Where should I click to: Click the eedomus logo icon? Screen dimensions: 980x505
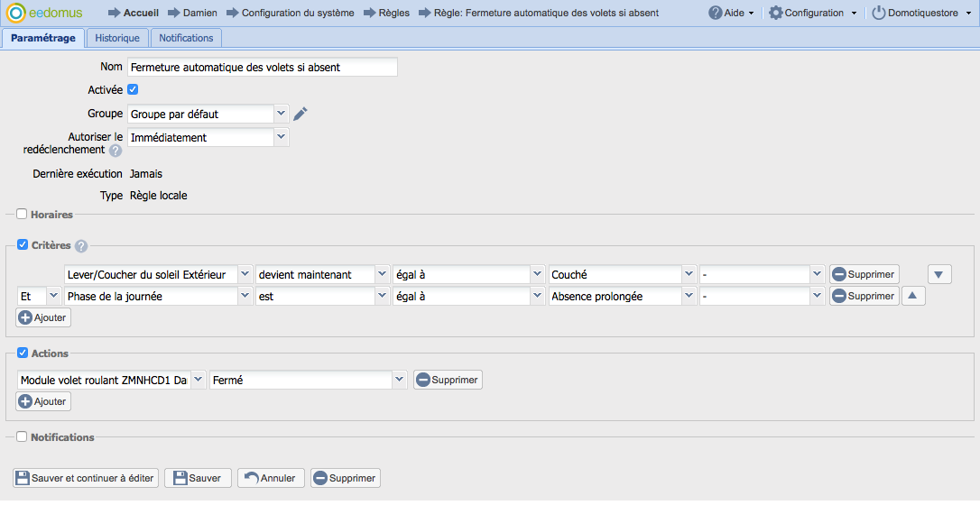[15, 13]
